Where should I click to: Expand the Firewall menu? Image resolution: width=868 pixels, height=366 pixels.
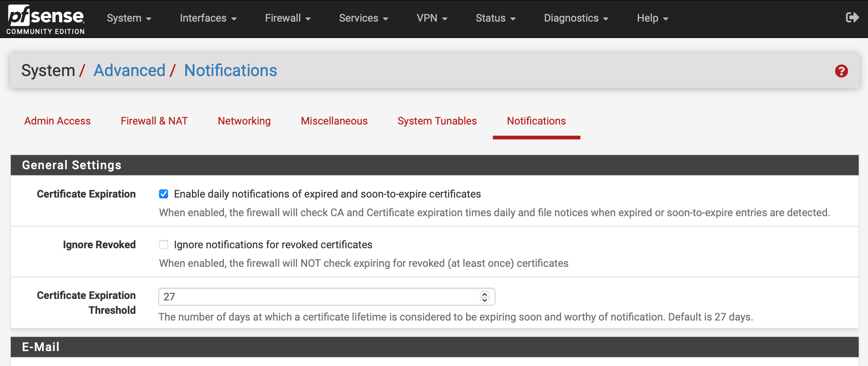click(288, 18)
